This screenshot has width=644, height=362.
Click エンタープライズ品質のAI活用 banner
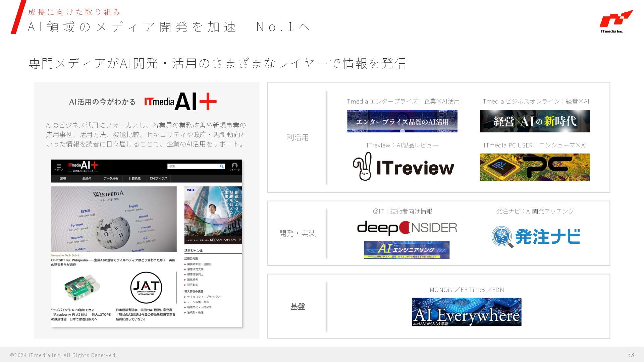402,121
